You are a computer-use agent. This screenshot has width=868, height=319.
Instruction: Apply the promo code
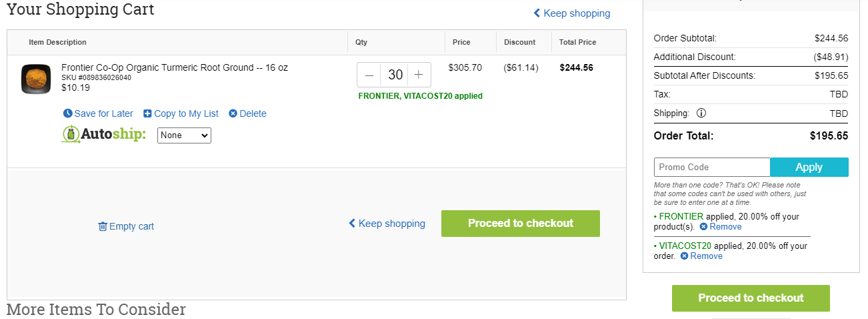pyautogui.click(x=809, y=167)
